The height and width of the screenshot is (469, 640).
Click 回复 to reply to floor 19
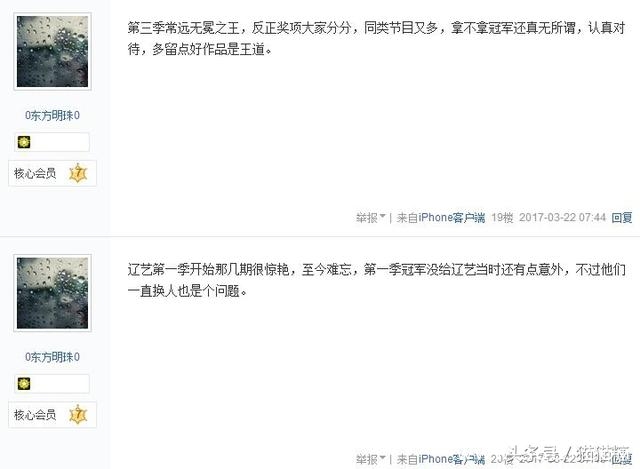point(622,218)
